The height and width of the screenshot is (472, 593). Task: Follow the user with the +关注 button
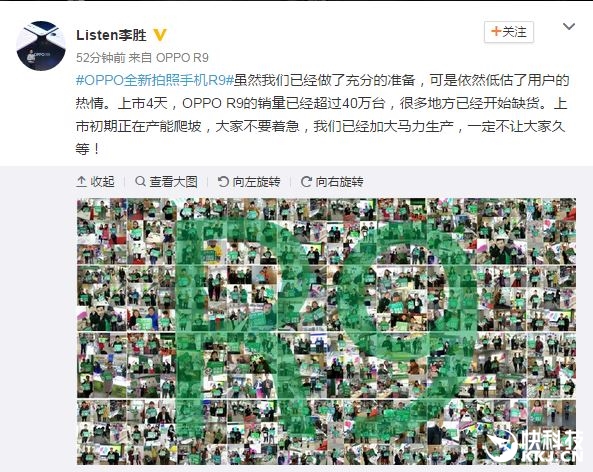tap(509, 32)
